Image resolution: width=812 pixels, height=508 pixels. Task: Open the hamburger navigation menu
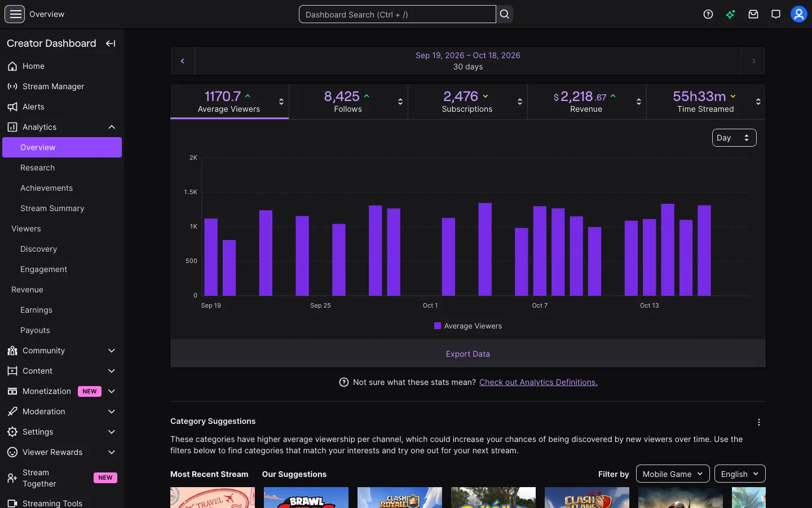[15, 14]
